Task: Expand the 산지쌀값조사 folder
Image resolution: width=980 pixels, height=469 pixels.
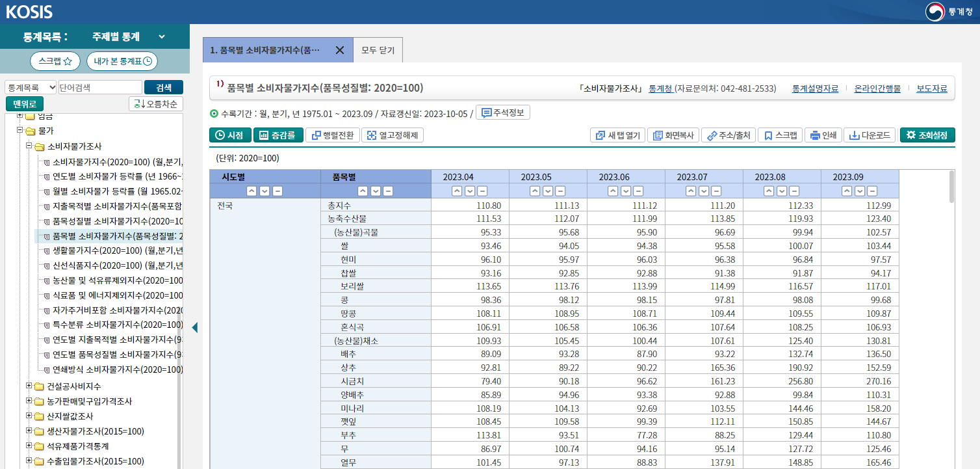Action: coord(29,416)
